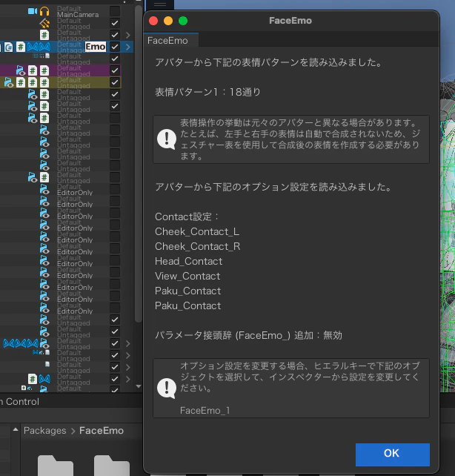This screenshot has width=455, height=476.
Task: Click OK to dismiss the FaceEmo dialog
Action: [393, 454]
